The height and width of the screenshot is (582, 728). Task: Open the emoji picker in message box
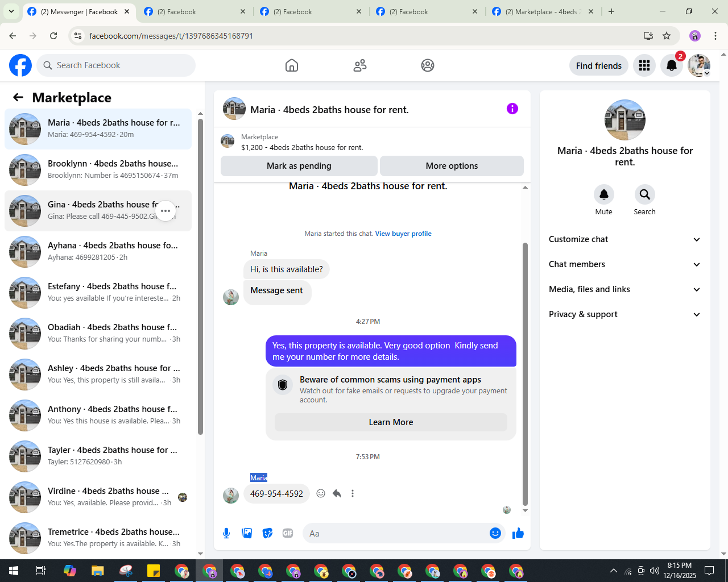pyautogui.click(x=495, y=533)
